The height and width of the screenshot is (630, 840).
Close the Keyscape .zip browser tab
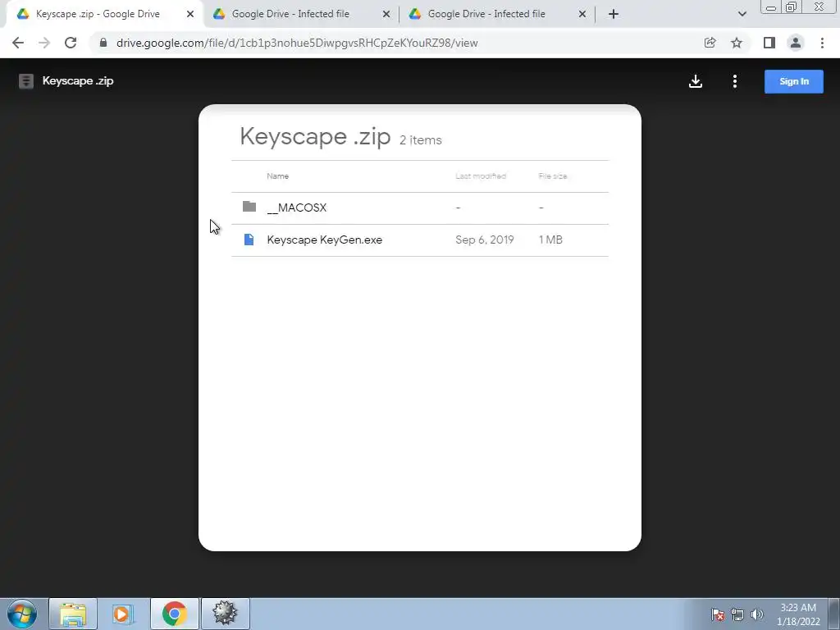click(190, 14)
